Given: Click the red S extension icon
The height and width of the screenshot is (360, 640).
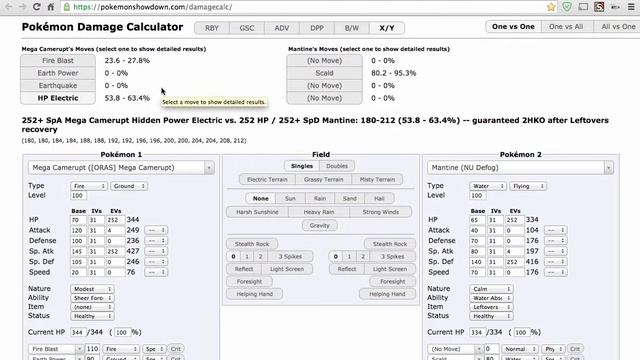Looking at the screenshot, I should coord(599,7).
